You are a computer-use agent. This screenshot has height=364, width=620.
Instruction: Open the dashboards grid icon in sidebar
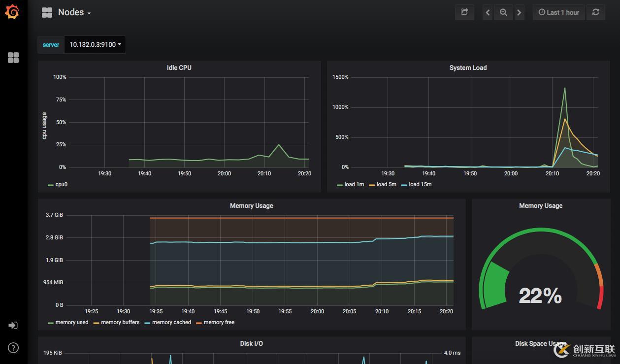13,58
